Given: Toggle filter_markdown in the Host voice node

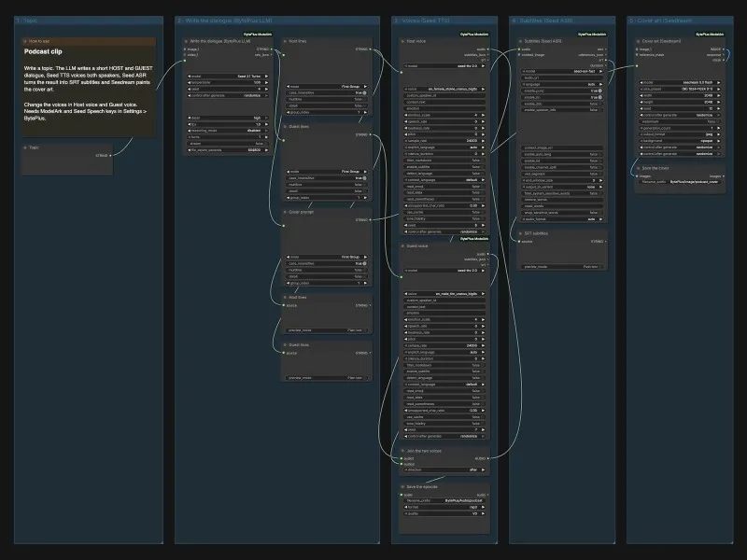Looking at the screenshot, I should (444, 161).
